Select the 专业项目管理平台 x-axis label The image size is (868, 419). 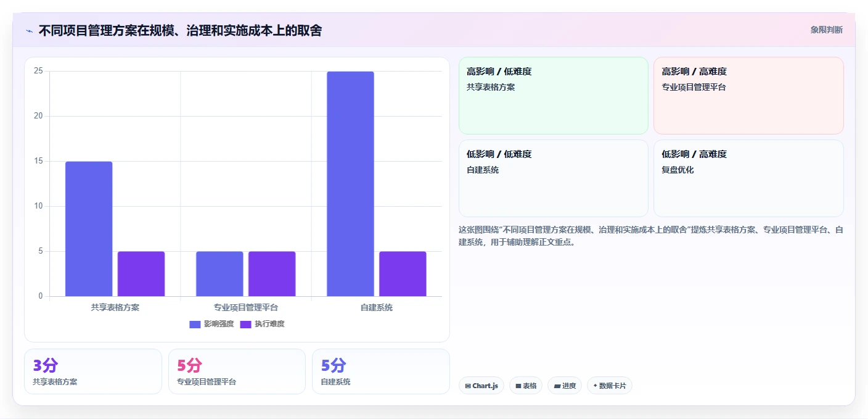[246, 307]
